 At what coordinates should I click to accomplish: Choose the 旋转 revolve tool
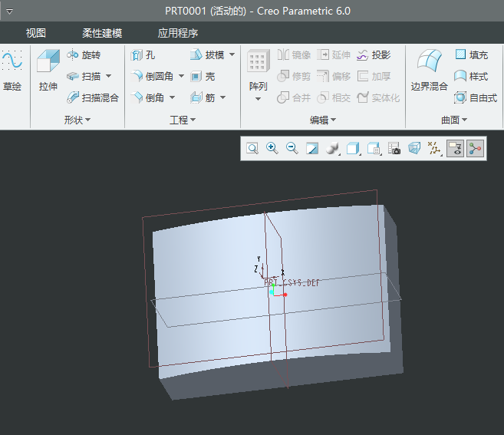point(84,55)
